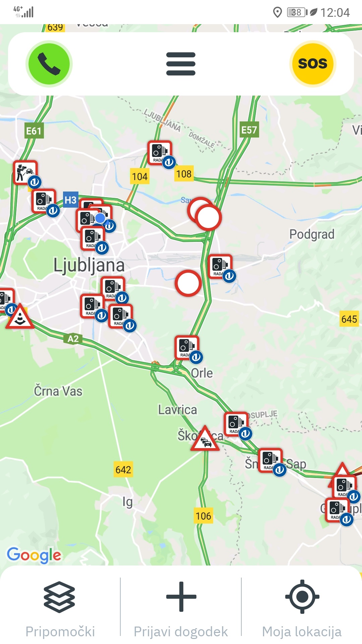
Task: Tap the radar marker near Orle
Action: pos(188,349)
